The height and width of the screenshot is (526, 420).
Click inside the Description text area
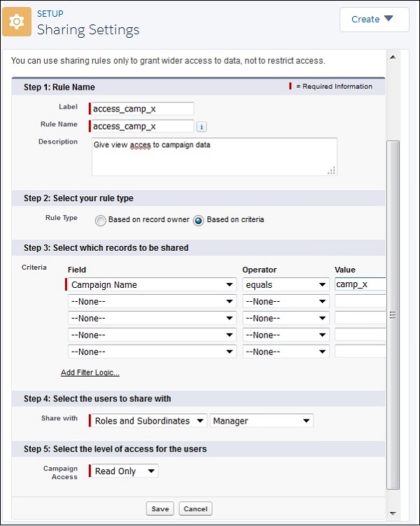(214, 156)
